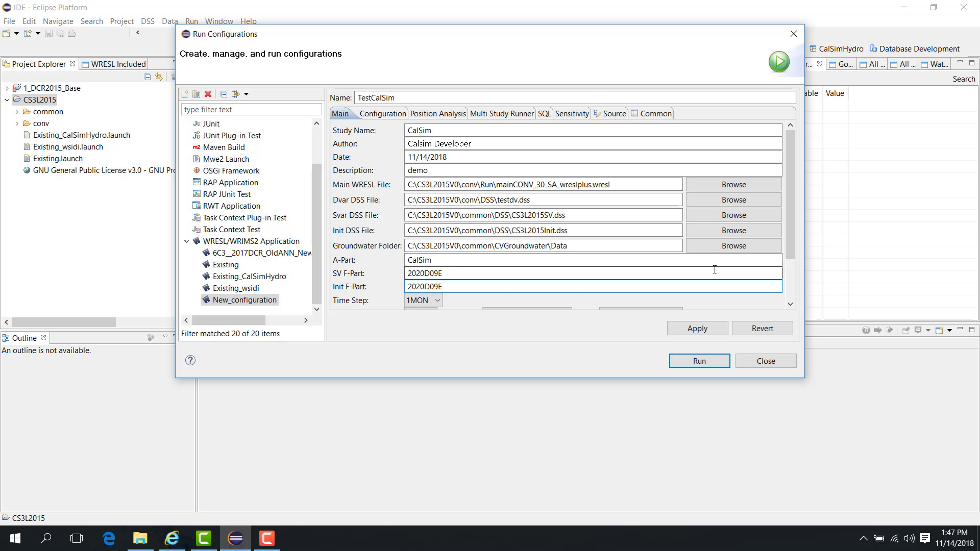Click the type filter text box
The height and width of the screenshot is (551, 980).
click(x=251, y=110)
